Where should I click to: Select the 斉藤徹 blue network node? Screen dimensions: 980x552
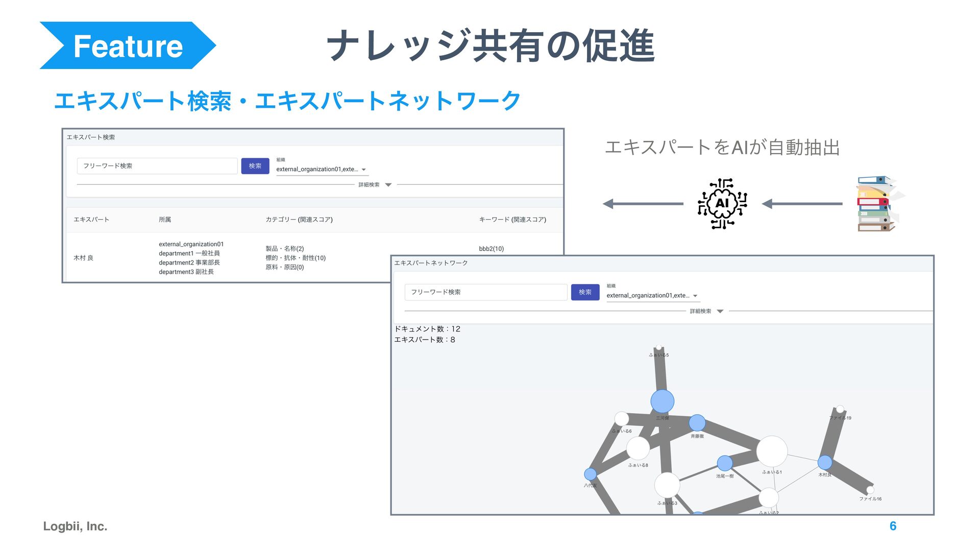pyautogui.click(x=697, y=423)
